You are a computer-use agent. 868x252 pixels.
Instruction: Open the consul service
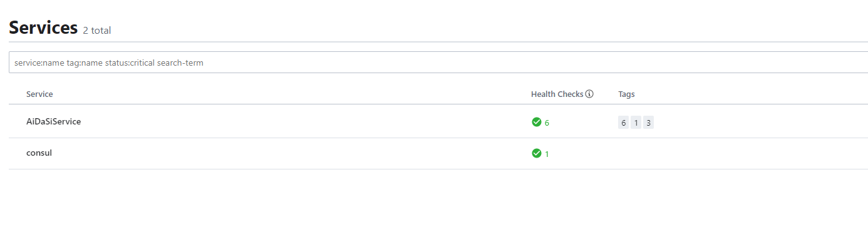(39, 153)
